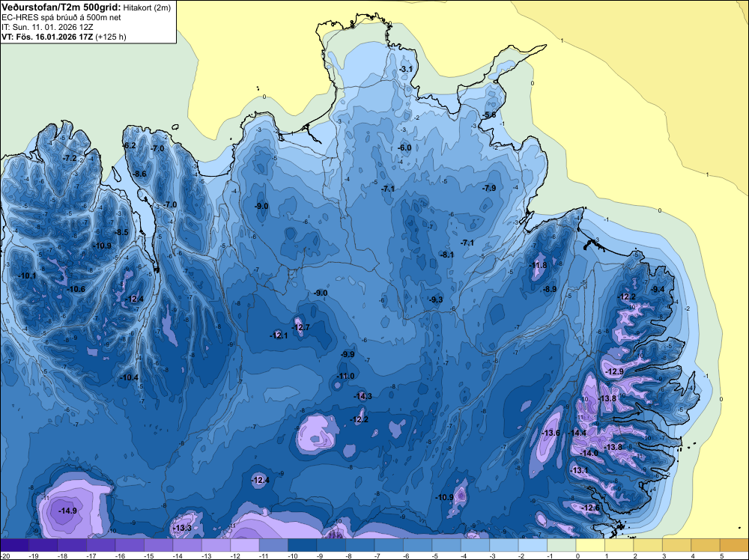Click the '-15' legend scale number
749x560 pixels.
coord(148,556)
